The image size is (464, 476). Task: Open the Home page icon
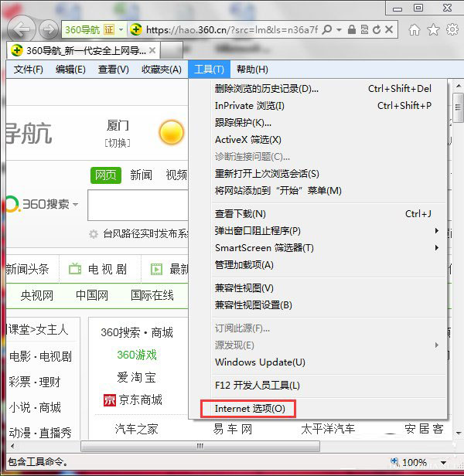click(415, 30)
